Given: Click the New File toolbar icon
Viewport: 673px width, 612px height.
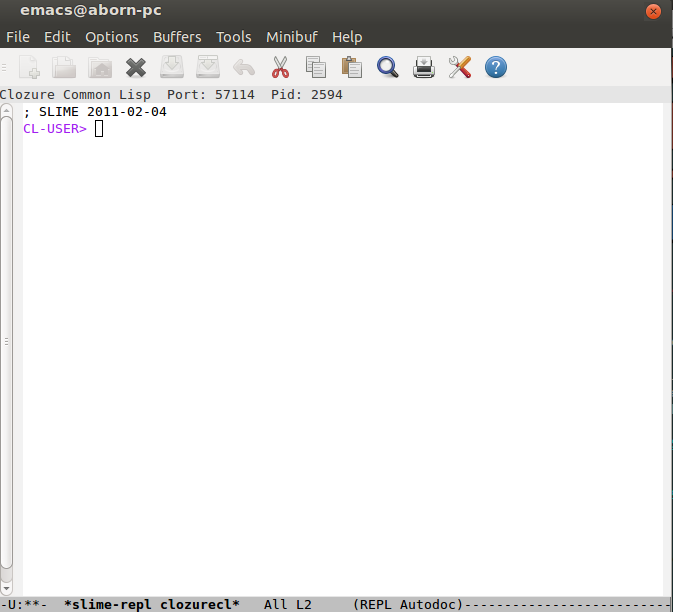Looking at the screenshot, I should coord(30,68).
